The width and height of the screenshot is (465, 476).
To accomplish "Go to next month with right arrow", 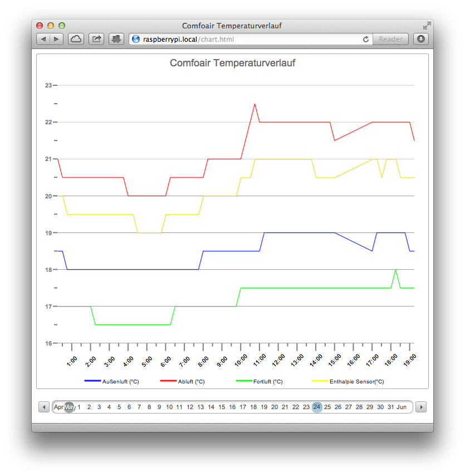I will [x=421, y=407].
